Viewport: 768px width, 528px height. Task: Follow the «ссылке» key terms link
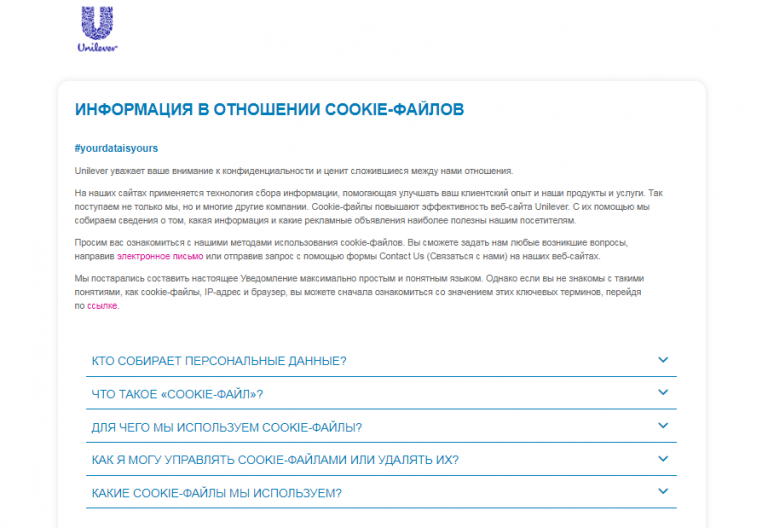[x=102, y=306]
